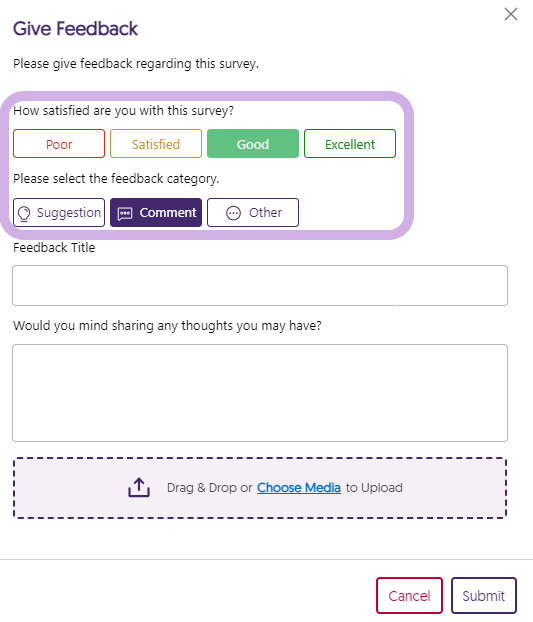This screenshot has width=533, height=622.
Task: Choose the Other category text
Action: click(265, 213)
